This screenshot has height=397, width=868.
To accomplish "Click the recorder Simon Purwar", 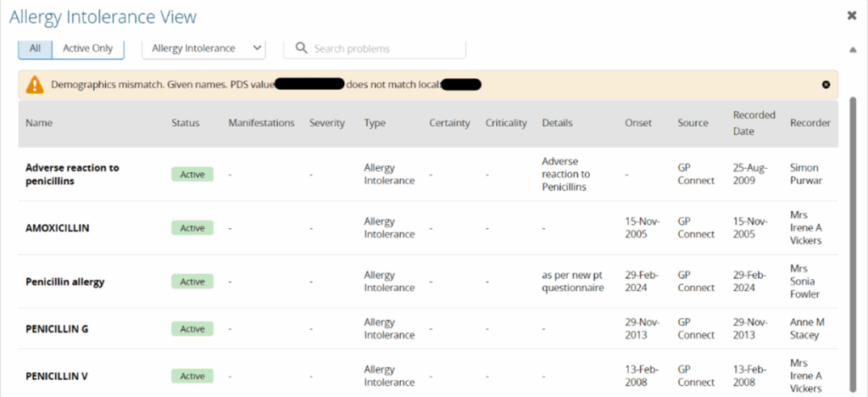I will pos(806,174).
